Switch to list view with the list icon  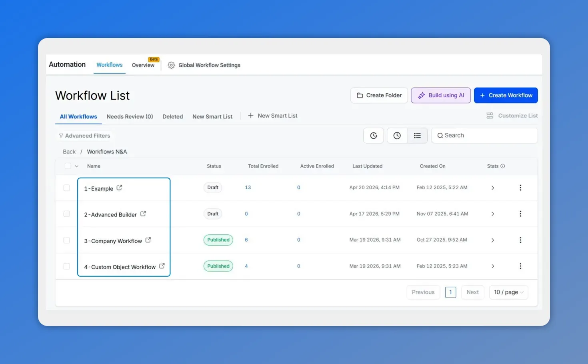417,135
